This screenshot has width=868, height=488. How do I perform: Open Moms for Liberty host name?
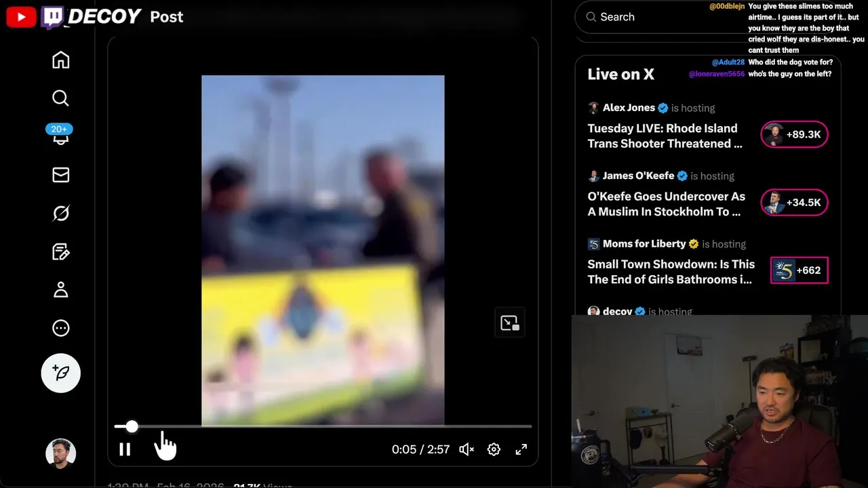644,244
